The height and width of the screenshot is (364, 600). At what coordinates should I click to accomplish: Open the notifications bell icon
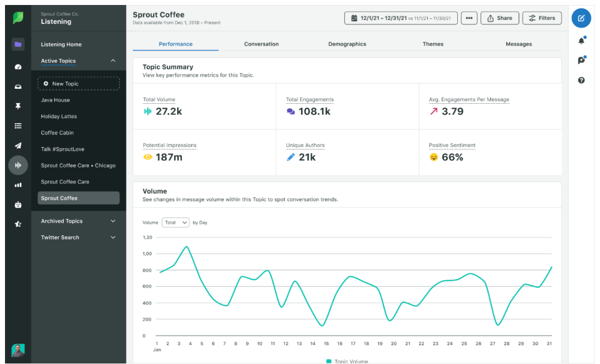point(581,41)
